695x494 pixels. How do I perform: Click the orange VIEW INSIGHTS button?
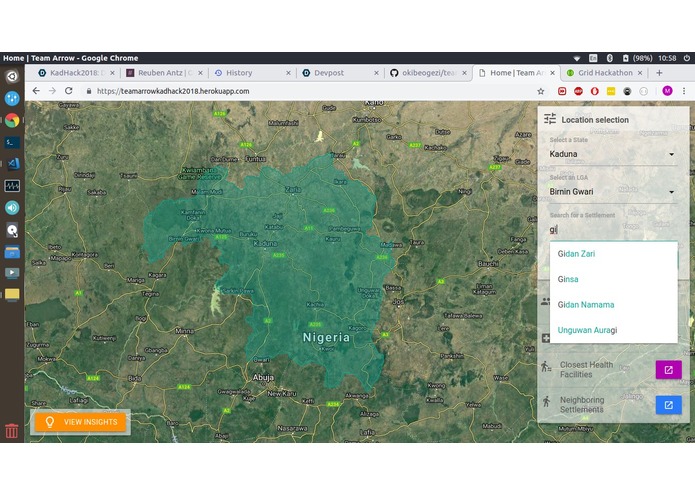80,422
